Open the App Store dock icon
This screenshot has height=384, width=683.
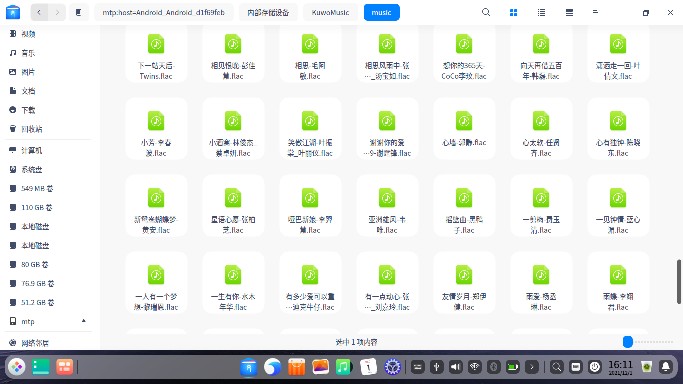point(297,367)
